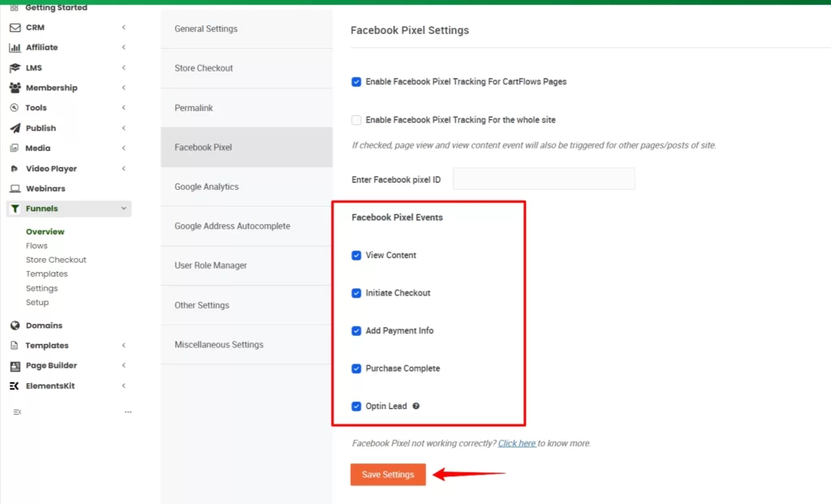Click the Funnels filter icon

15,209
